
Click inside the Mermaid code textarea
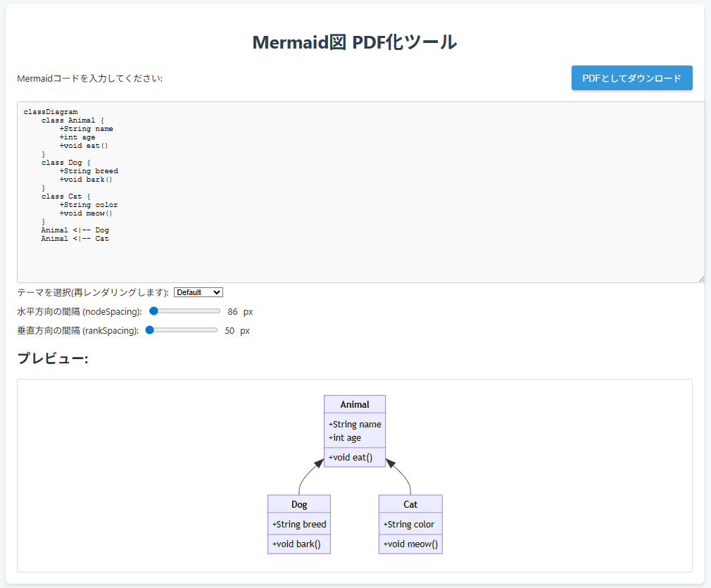[x=361, y=192]
